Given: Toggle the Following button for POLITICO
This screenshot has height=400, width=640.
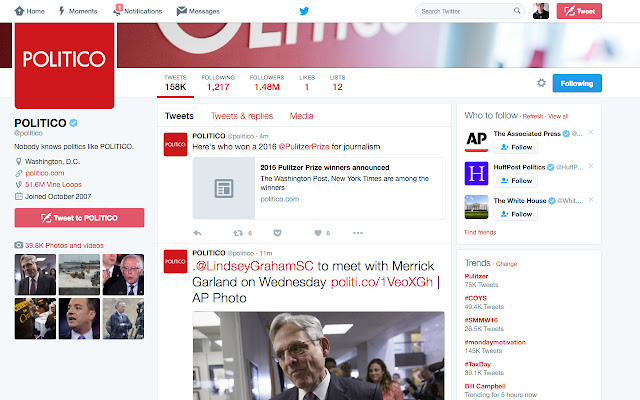Looking at the screenshot, I should click(577, 83).
